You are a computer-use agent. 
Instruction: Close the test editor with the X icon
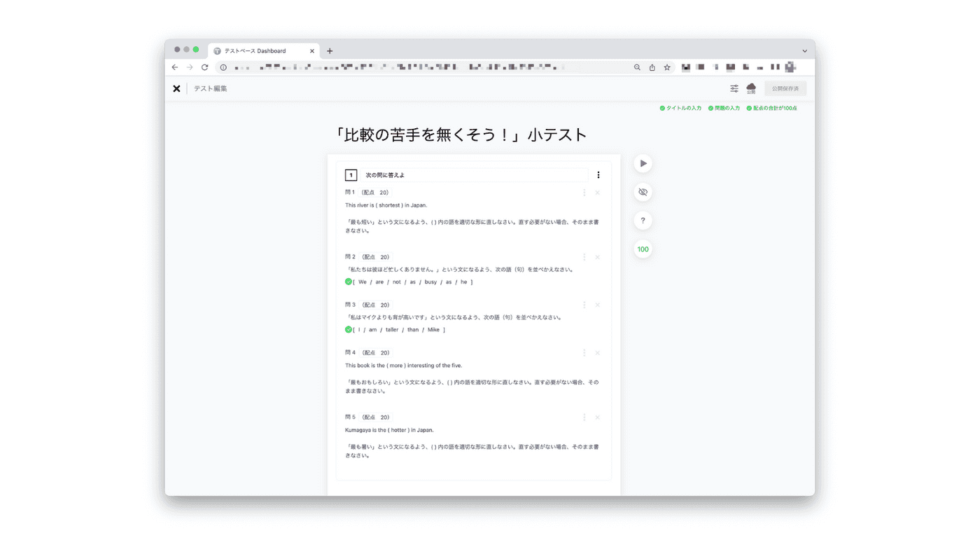(176, 88)
